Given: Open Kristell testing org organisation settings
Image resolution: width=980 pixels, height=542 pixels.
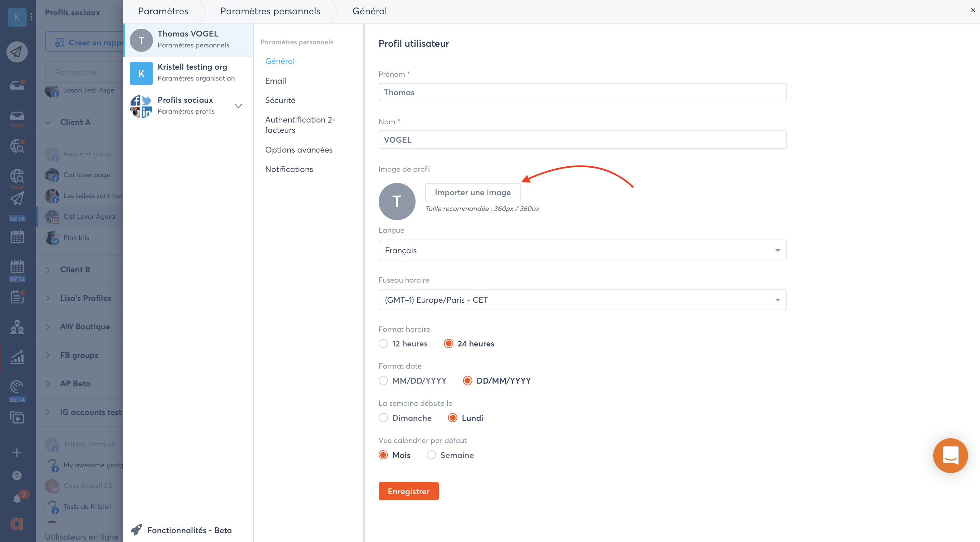Looking at the screenshot, I should coord(188,73).
